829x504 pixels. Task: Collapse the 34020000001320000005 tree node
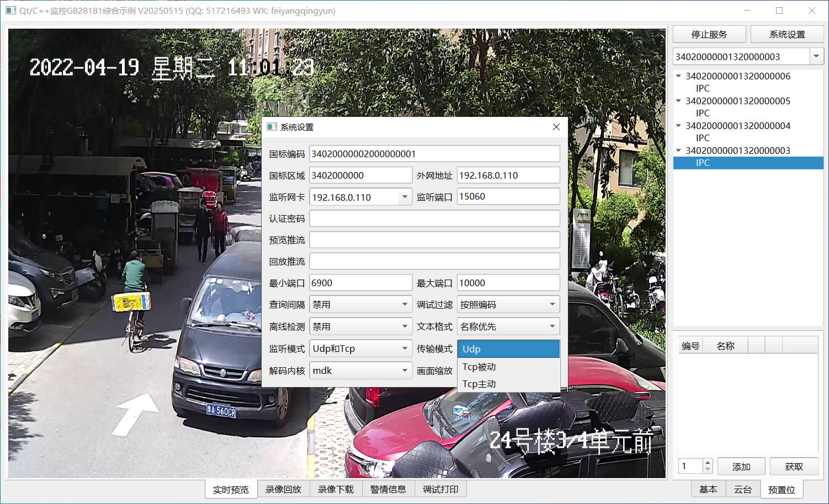[x=678, y=101]
